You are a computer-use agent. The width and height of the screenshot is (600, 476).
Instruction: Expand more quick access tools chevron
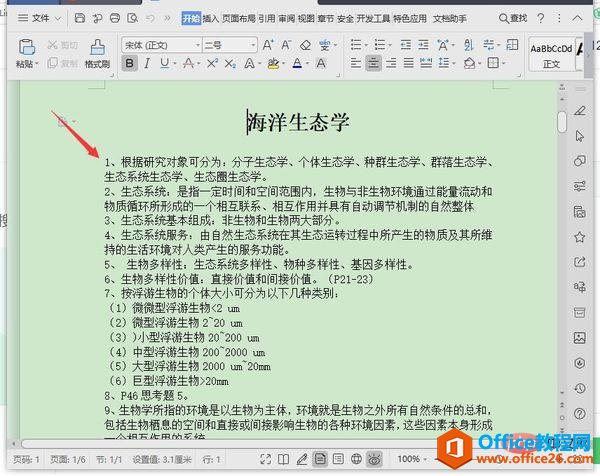click(x=167, y=18)
